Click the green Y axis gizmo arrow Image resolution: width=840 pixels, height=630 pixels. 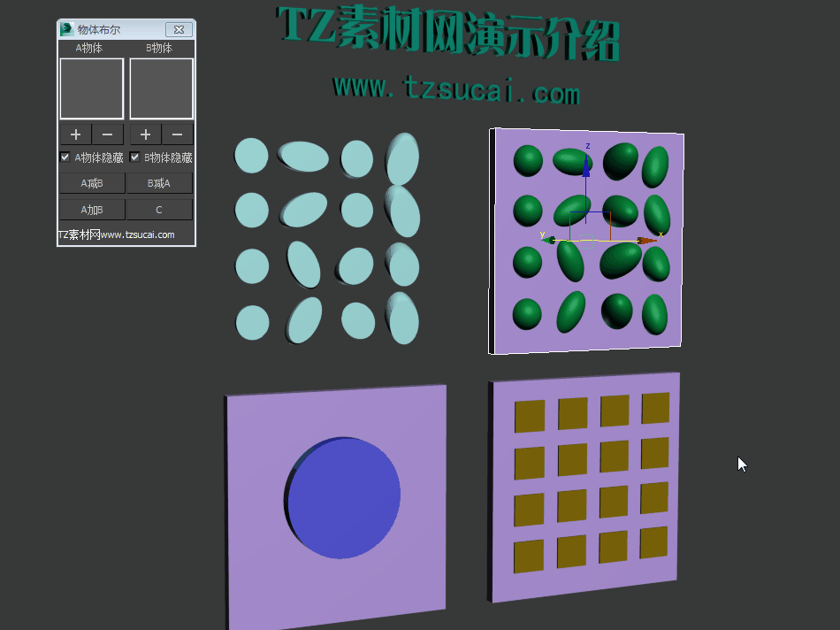click(548, 240)
